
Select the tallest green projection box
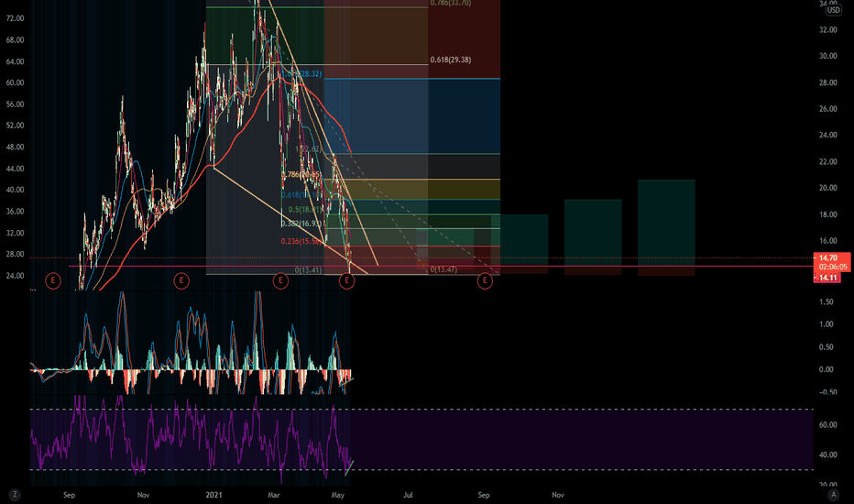point(666,223)
